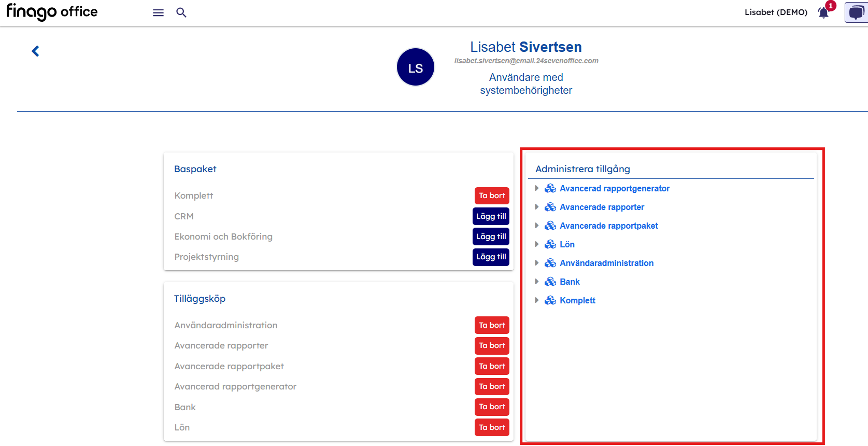Open the chat bubble icon
The image size is (868, 446).
click(856, 12)
